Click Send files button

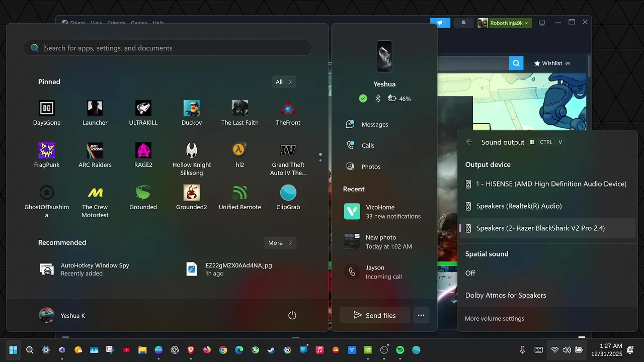[x=374, y=315]
